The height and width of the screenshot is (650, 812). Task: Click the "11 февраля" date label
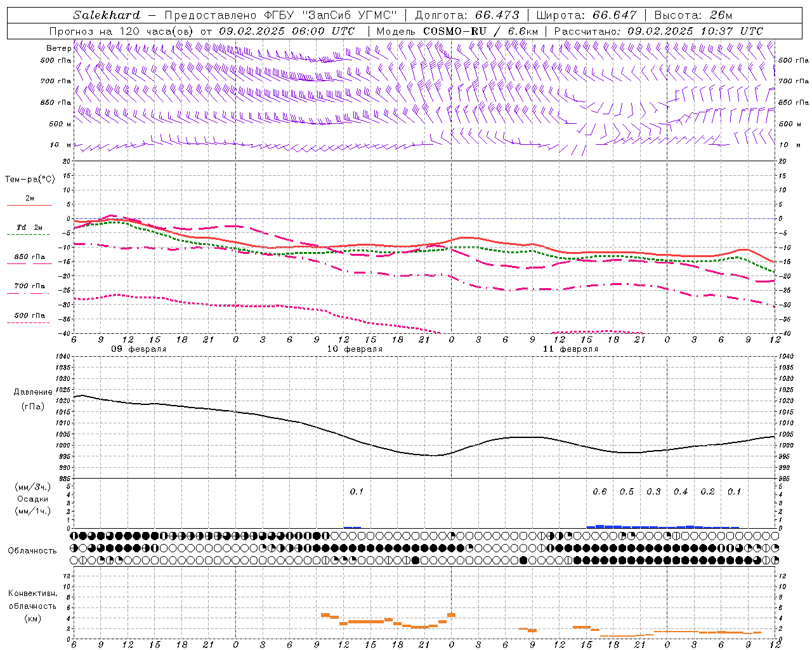(x=570, y=349)
